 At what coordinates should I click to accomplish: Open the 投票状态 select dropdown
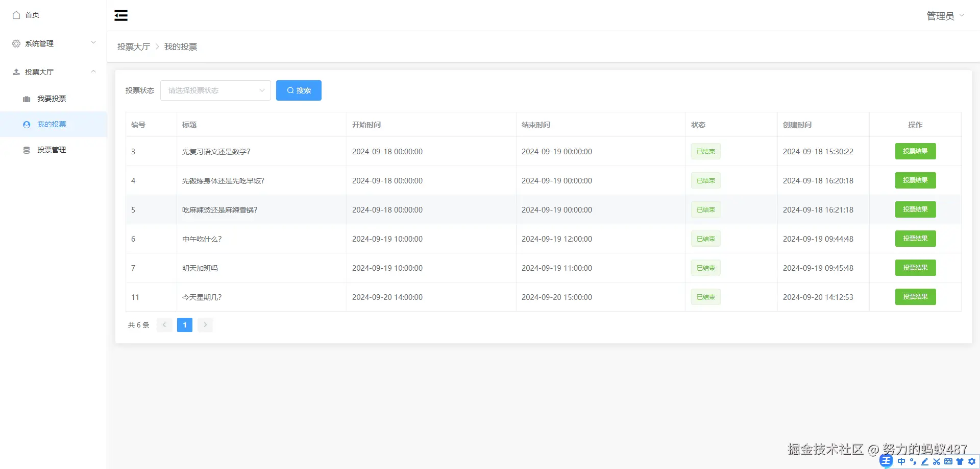215,90
